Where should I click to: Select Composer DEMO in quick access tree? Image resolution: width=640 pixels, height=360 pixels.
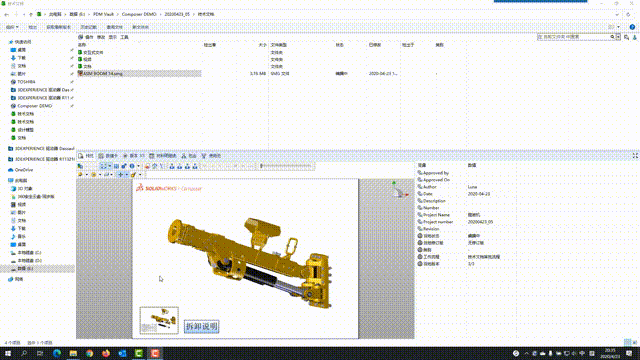35,106
